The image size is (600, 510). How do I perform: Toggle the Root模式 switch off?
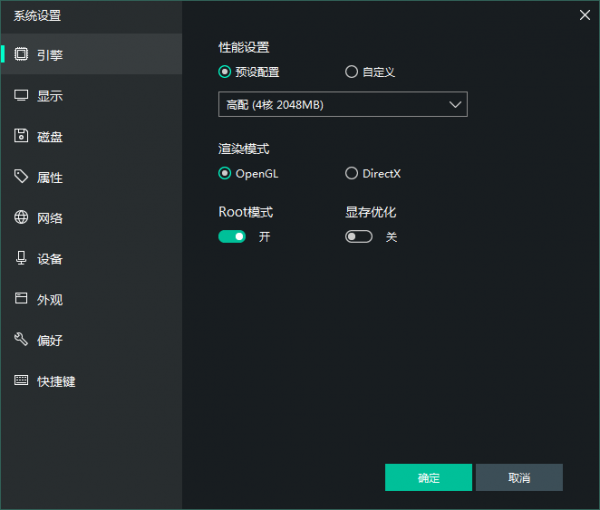(232, 236)
